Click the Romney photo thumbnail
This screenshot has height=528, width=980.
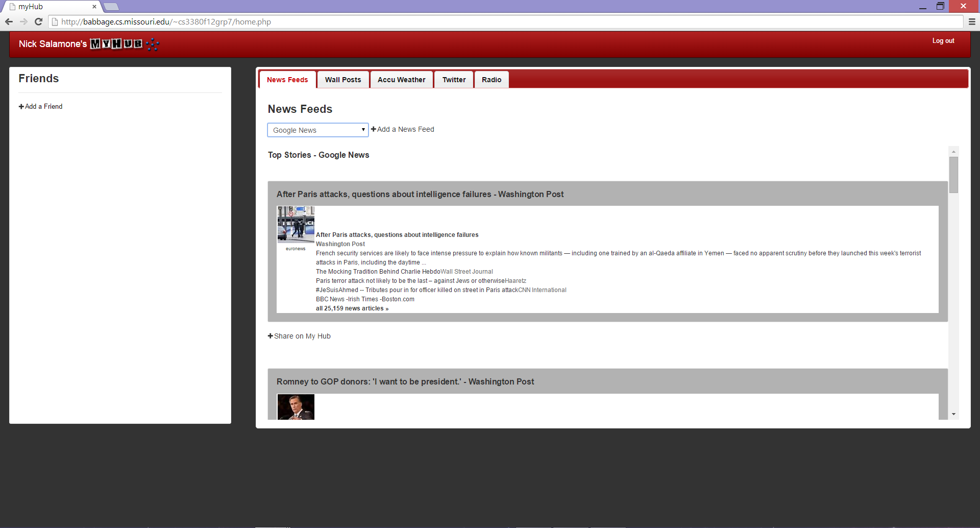pyautogui.click(x=296, y=407)
